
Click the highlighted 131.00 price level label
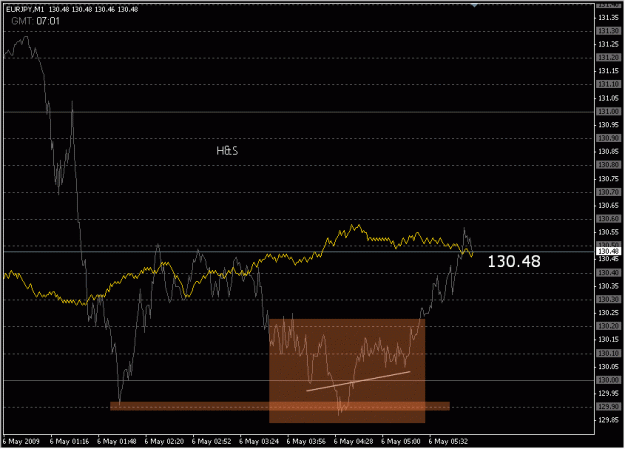pos(608,112)
